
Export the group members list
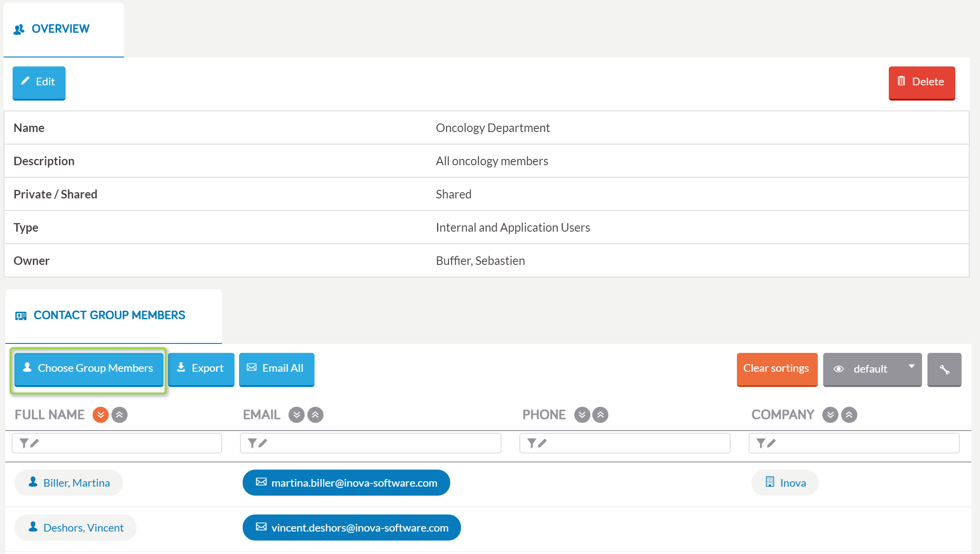[x=201, y=369]
